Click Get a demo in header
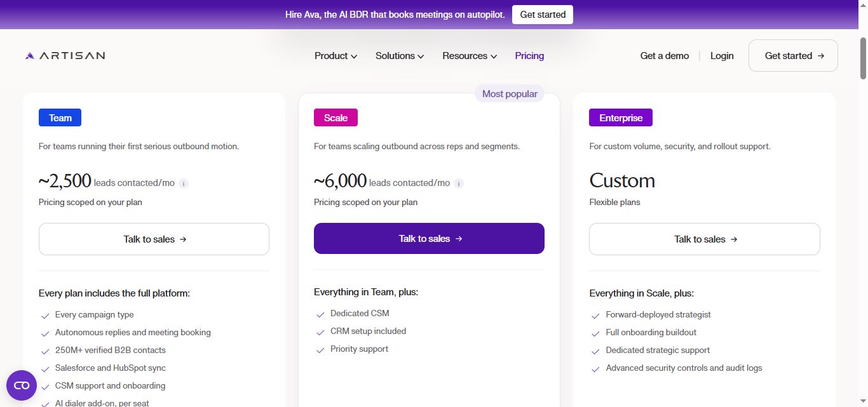The height and width of the screenshot is (407, 868). tap(665, 56)
